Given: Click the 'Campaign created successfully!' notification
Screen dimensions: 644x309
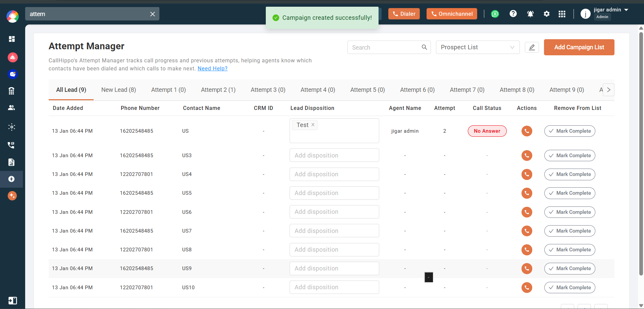Looking at the screenshot, I should pos(322,18).
